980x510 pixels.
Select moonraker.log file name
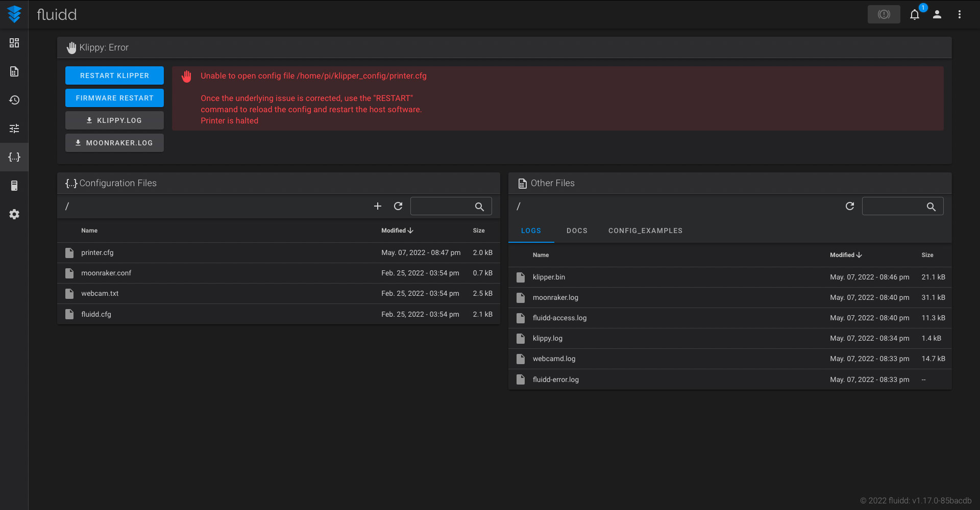pyautogui.click(x=555, y=297)
